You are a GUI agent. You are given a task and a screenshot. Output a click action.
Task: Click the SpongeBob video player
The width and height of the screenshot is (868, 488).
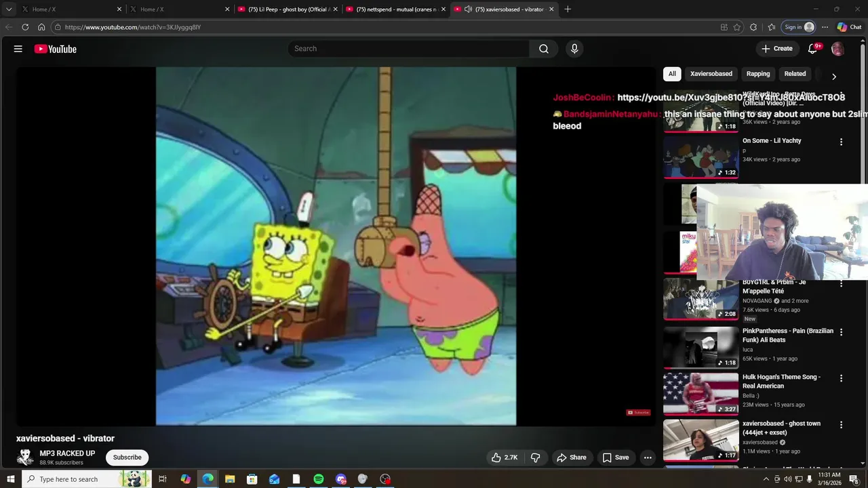[x=336, y=246]
